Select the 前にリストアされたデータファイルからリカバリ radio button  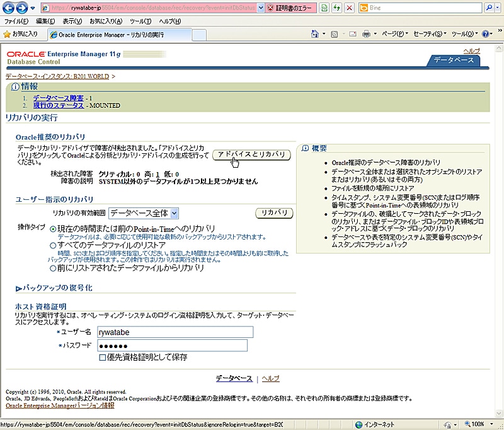53,268
